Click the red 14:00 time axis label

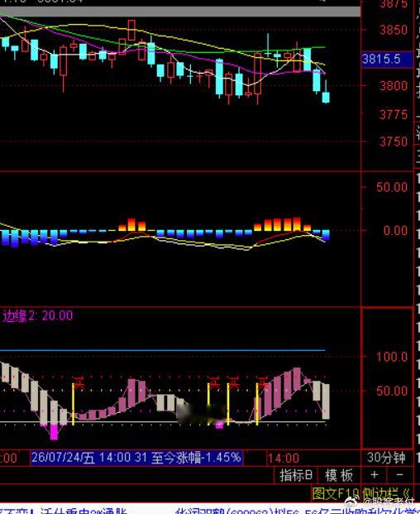[x=284, y=458]
